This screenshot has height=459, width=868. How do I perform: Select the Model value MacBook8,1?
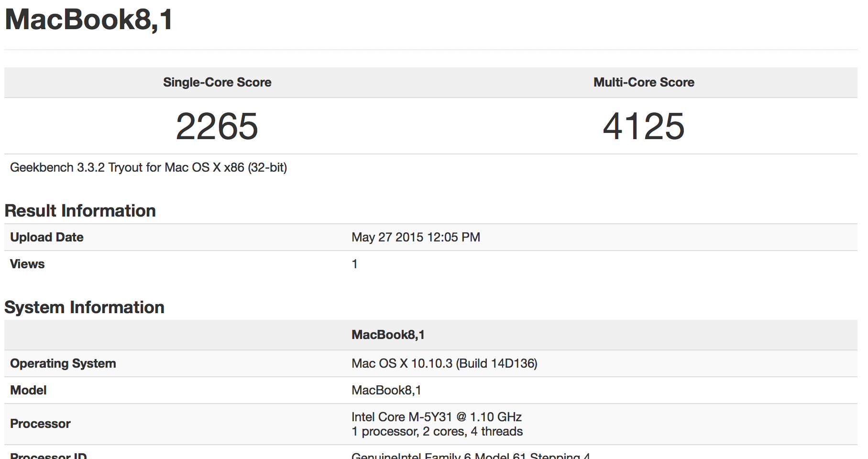coord(386,390)
